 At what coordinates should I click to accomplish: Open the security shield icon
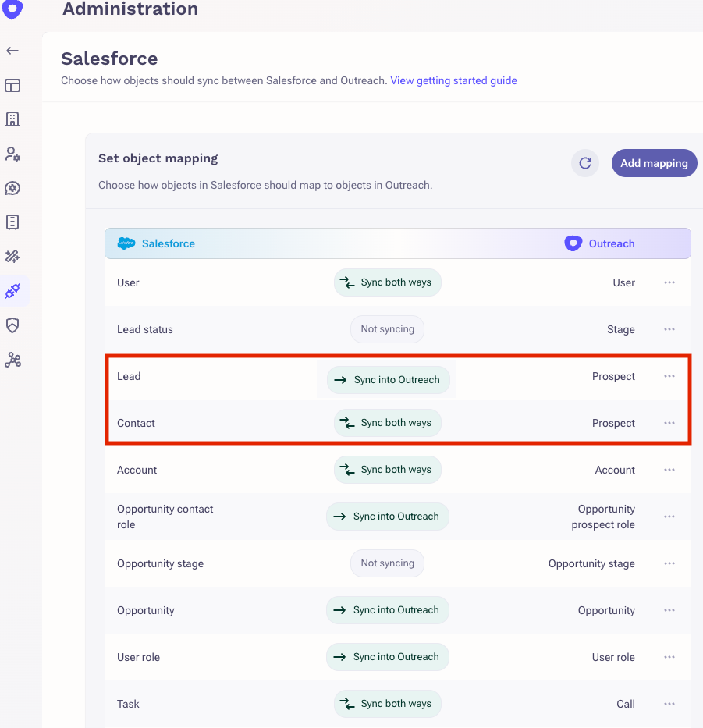(12, 325)
